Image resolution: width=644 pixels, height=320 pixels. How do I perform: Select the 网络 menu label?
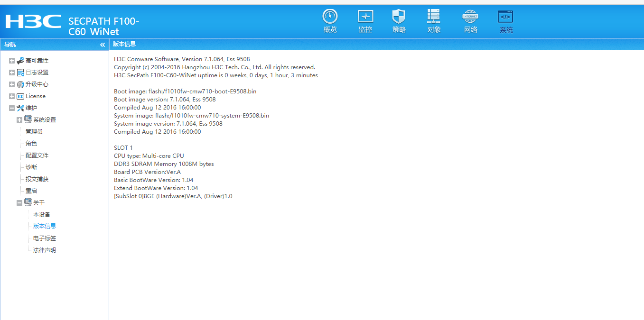(x=471, y=30)
